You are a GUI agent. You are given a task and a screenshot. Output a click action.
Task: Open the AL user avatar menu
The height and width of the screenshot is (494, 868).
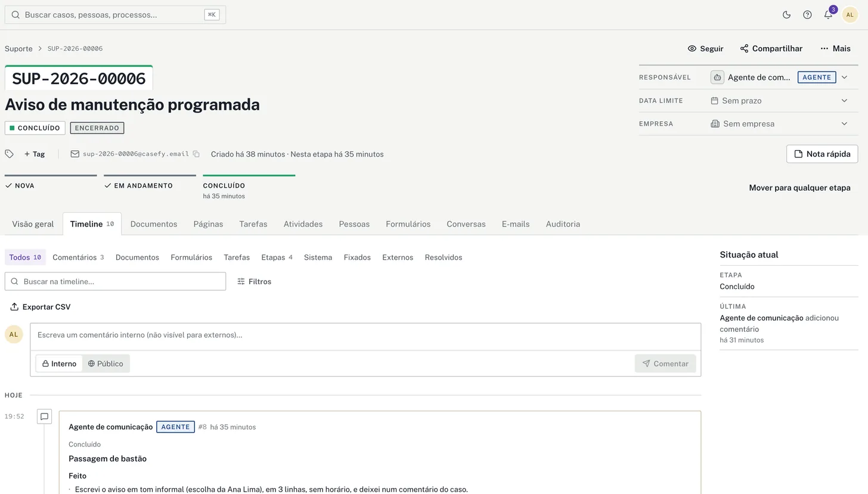coord(850,15)
